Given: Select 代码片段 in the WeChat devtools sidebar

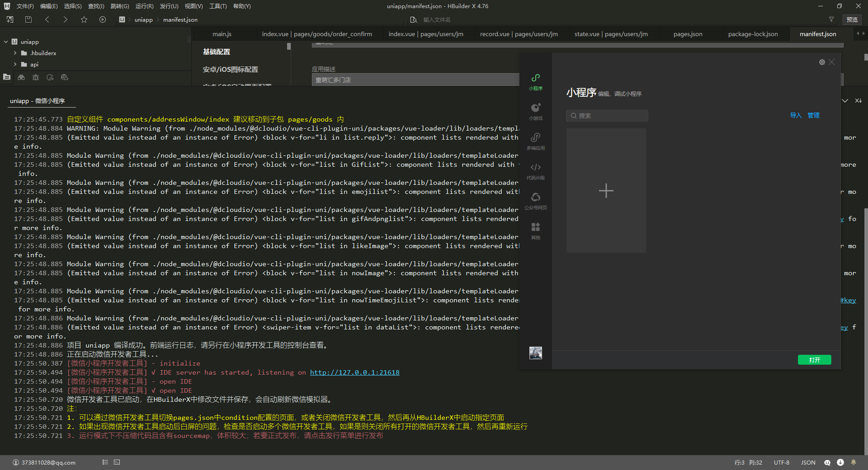Looking at the screenshot, I should (x=536, y=171).
